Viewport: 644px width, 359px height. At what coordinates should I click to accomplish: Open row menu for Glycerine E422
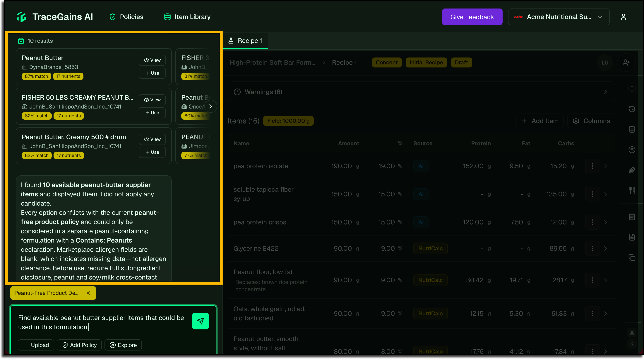coord(592,248)
